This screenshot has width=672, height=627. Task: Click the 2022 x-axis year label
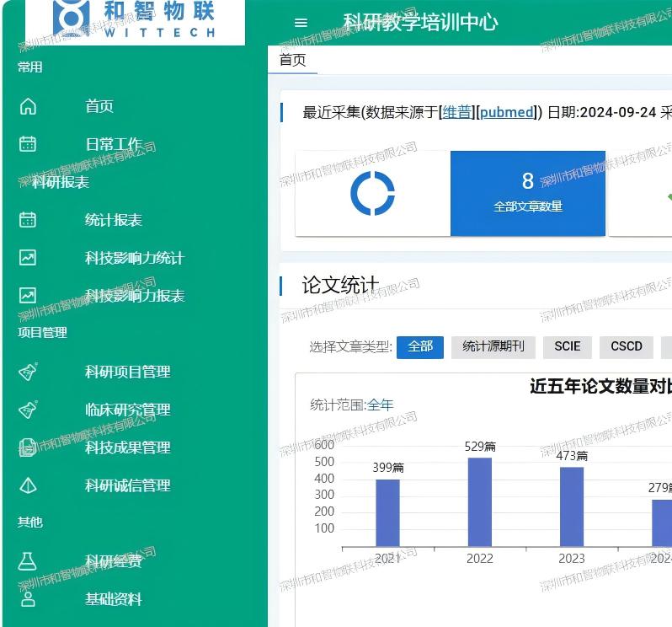click(479, 559)
